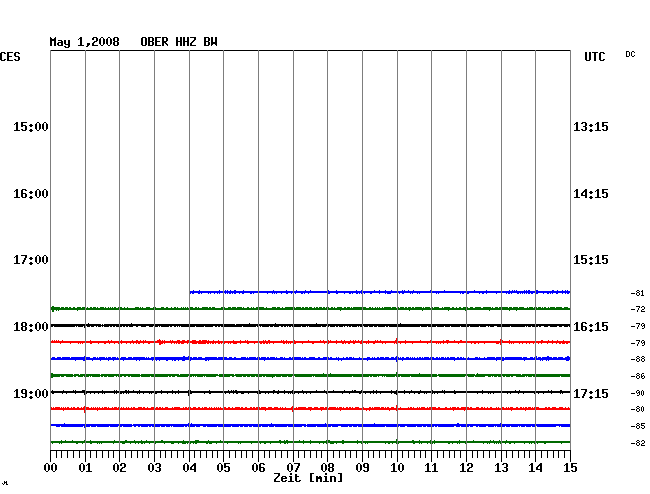Viewport: 650px width, 494px height.
Task: Select the DC offset value -90
Action: pos(638,393)
